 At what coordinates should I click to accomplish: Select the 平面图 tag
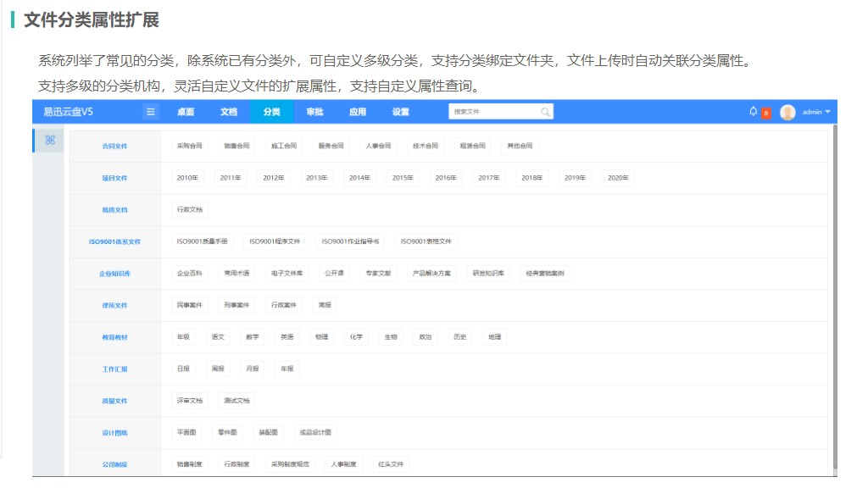point(186,433)
